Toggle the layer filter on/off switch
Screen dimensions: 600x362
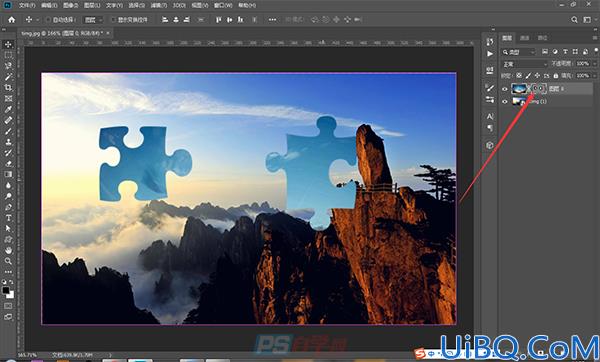(x=596, y=51)
